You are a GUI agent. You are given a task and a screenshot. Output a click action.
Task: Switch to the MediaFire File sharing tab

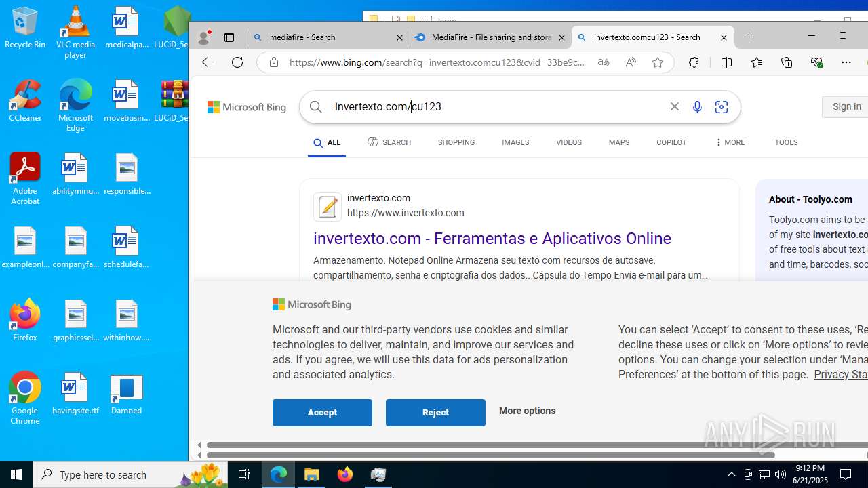point(490,37)
